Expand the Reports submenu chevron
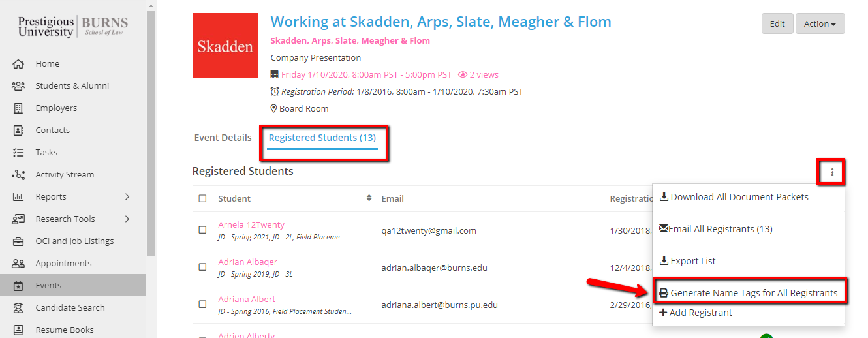Screen dimensions: 868x338 click(127, 197)
